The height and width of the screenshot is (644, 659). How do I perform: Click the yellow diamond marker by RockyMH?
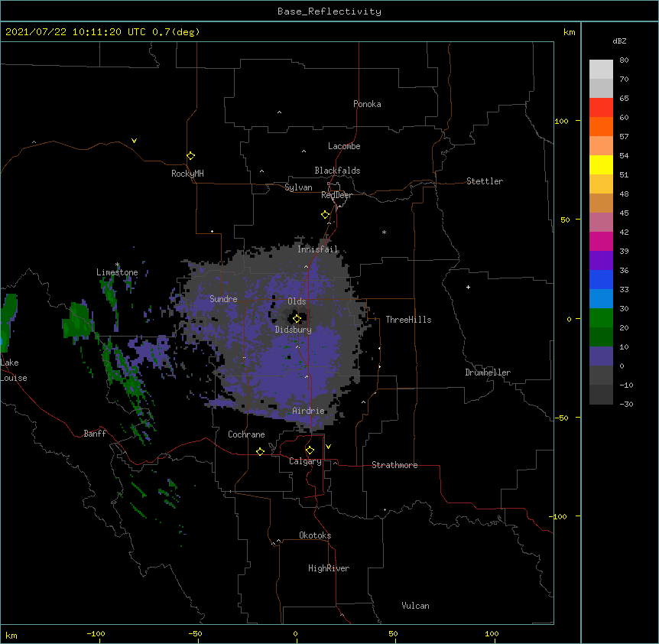click(190, 155)
